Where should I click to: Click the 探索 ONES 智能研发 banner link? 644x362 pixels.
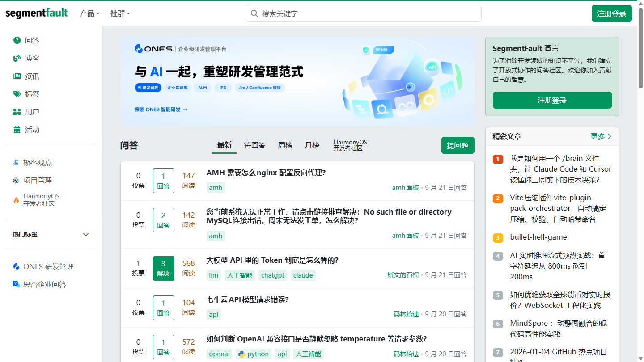pyautogui.click(x=161, y=109)
